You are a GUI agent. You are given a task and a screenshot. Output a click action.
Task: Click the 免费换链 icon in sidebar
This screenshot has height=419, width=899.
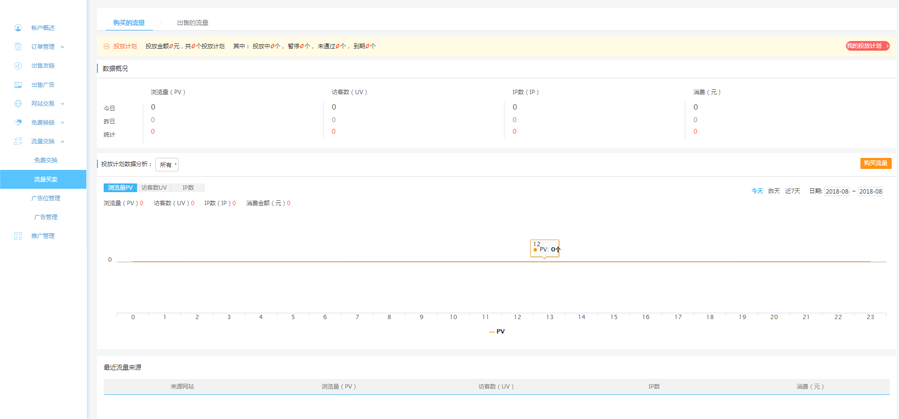click(18, 123)
